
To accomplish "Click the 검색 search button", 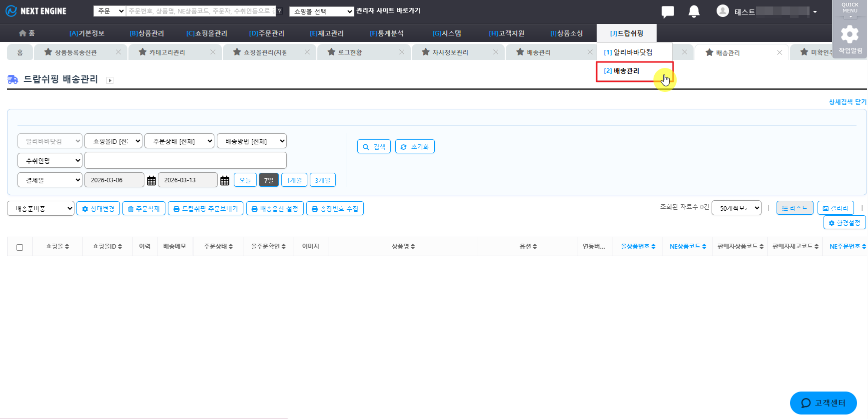I will (374, 147).
